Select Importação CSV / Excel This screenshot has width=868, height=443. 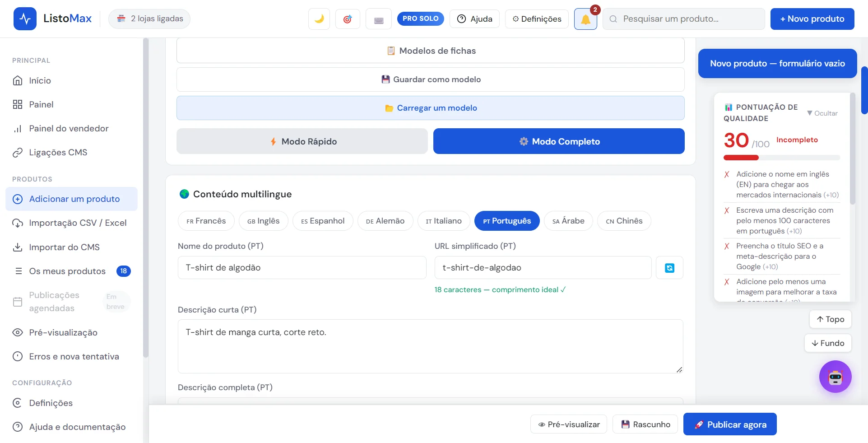tap(72, 223)
